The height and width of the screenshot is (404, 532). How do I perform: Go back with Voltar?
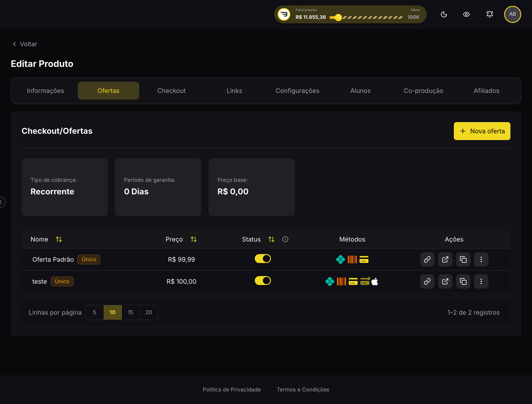click(x=25, y=44)
